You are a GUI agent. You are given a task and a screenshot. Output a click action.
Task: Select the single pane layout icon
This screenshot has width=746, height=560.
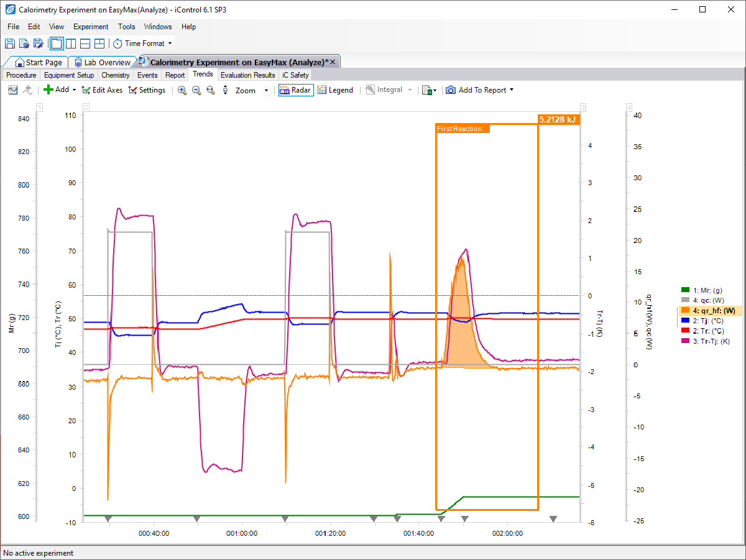(x=57, y=44)
